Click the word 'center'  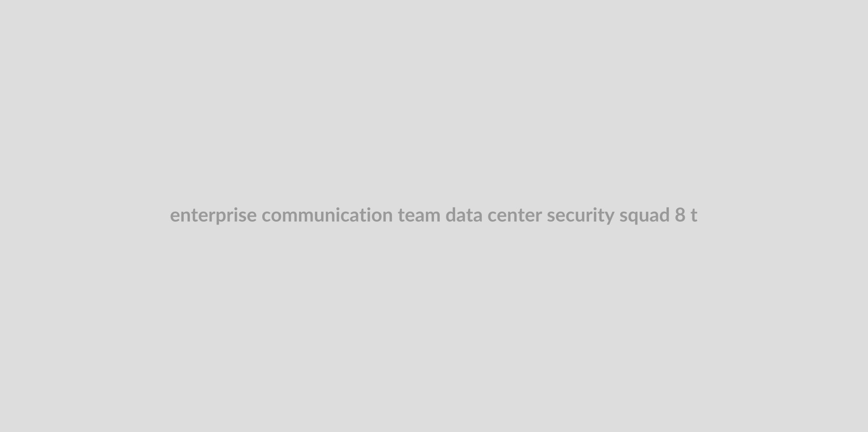pyautogui.click(x=515, y=216)
